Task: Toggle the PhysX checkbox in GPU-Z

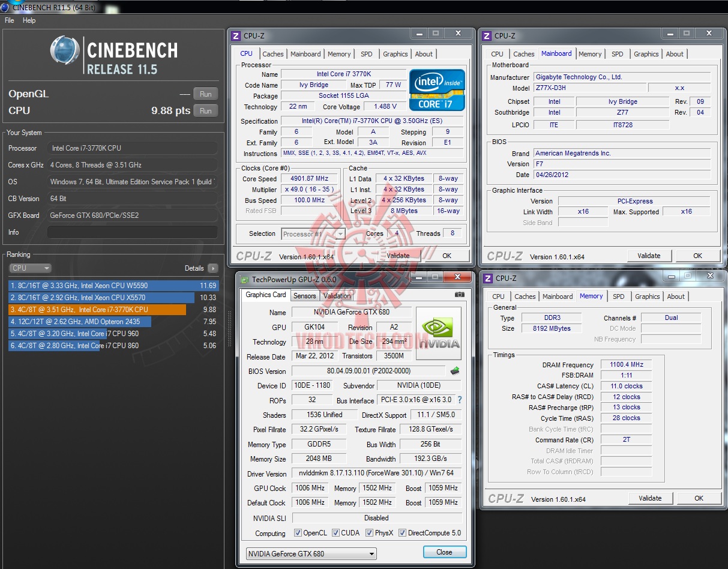Action: coord(369,533)
